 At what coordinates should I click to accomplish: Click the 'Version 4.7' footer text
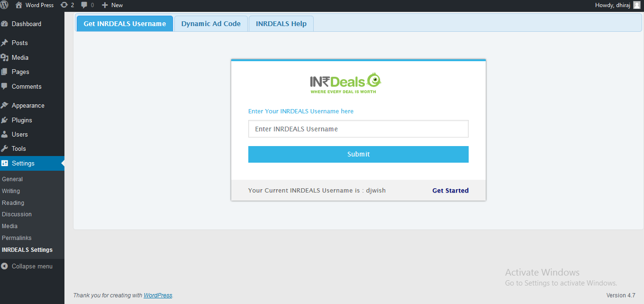(621, 295)
